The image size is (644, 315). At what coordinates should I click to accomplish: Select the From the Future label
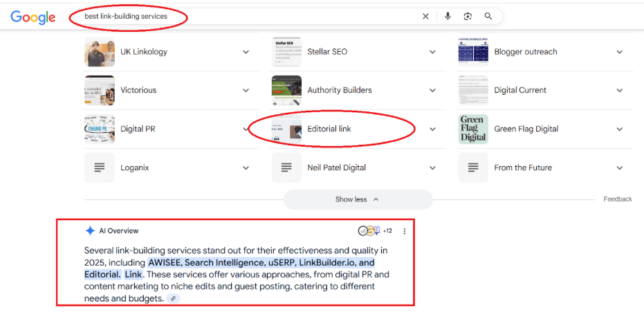click(x=523, y=168)
